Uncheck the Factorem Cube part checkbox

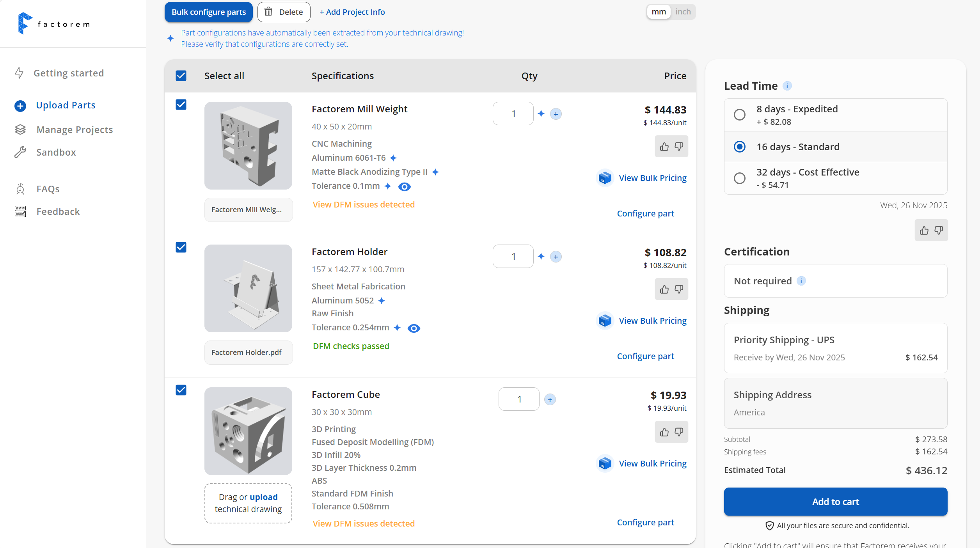point(181,390)
